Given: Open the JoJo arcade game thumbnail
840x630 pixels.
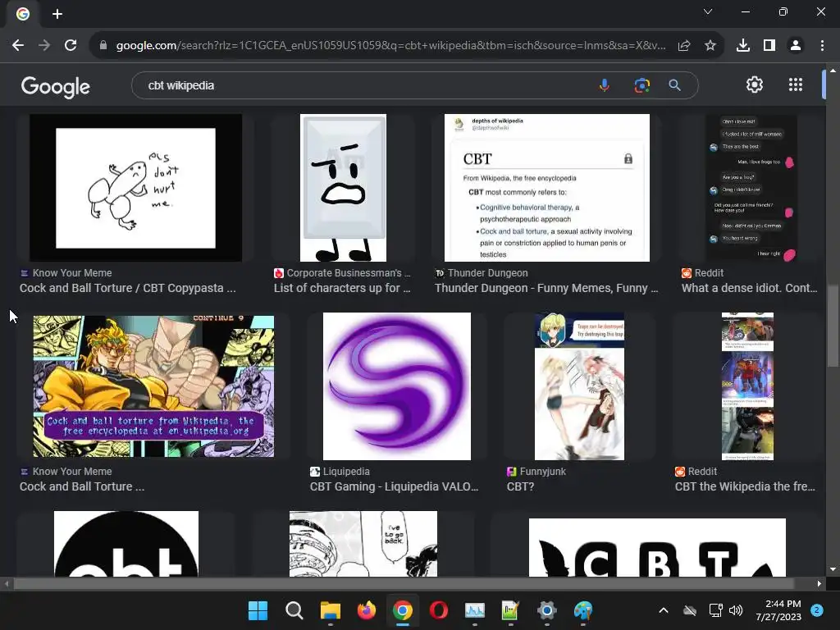Looking at the screenshot, I should 153,386.
